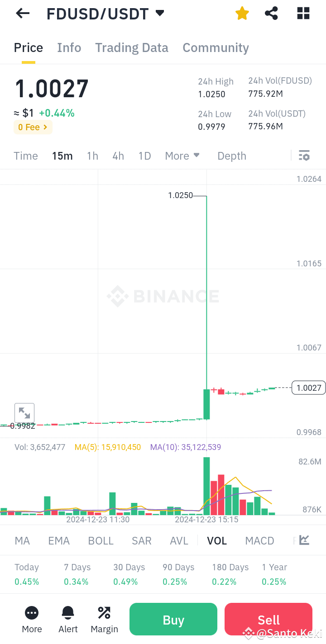Enable the BOLL indicator on the chart
This screenshot has width=326, height=644.
click(101, 540)
